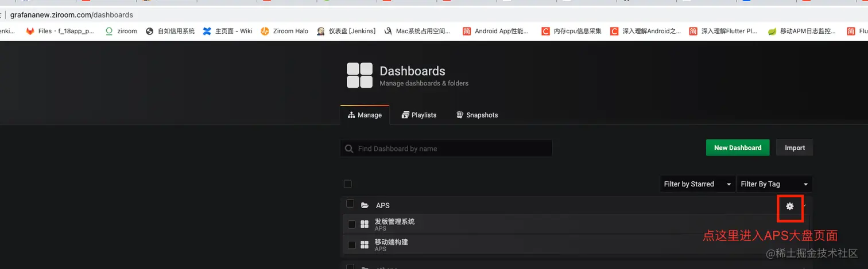Image resolution: width=868 pixels, height=269 pixels.
Task: Click the Import button
Action: pos(795,148)
